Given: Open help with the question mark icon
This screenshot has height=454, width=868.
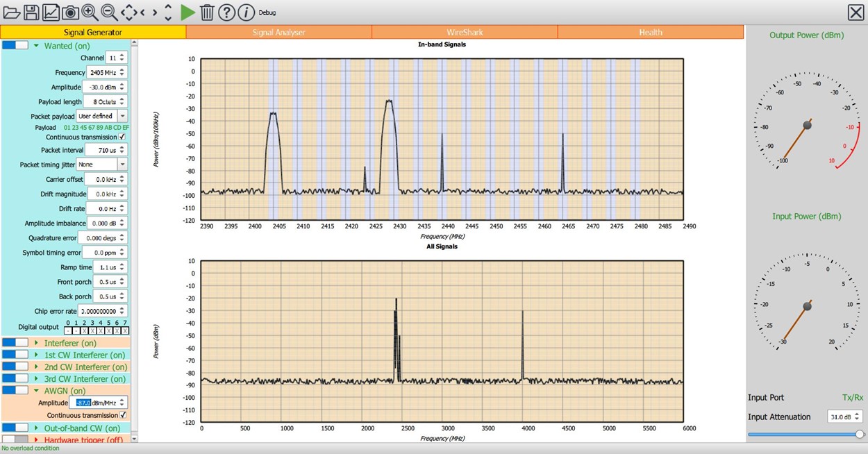Looking at the screenshot, I should [226, 12].
